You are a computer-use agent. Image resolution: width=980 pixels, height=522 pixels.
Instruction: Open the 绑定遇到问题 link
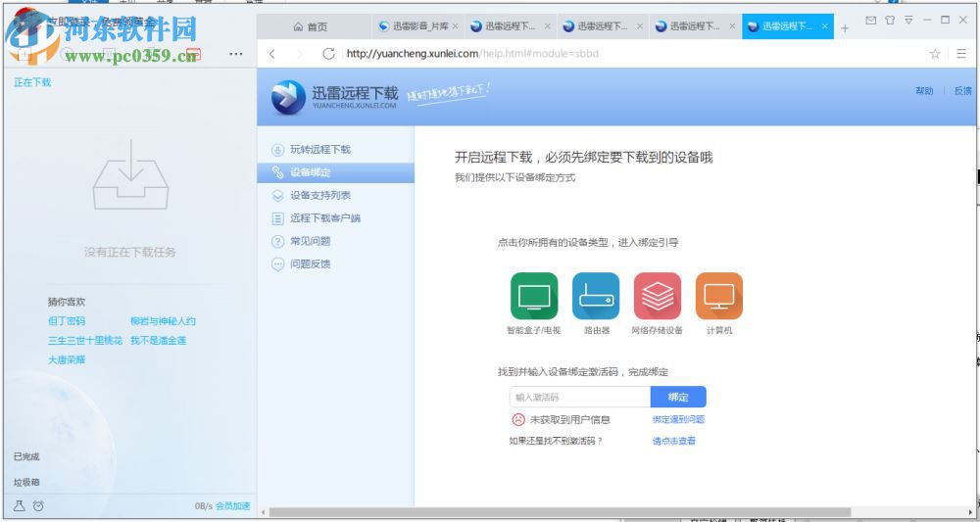(678, 419)
